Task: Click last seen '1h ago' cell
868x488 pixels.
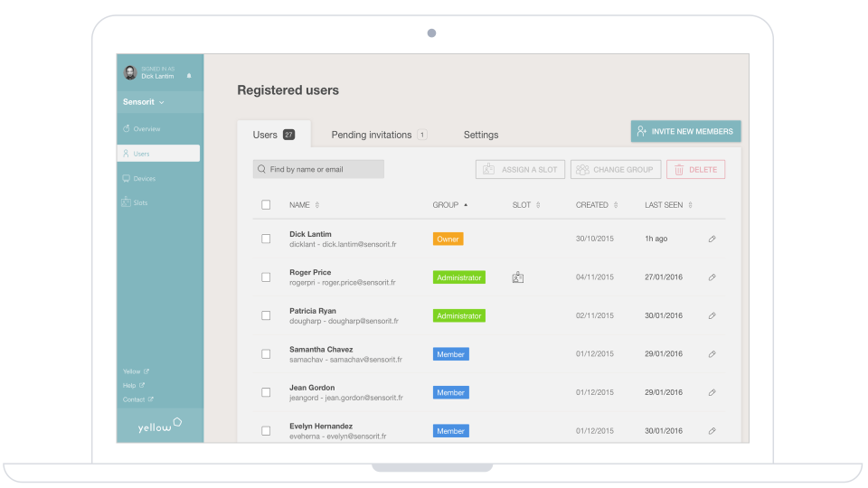Action: tap(656, 239)
